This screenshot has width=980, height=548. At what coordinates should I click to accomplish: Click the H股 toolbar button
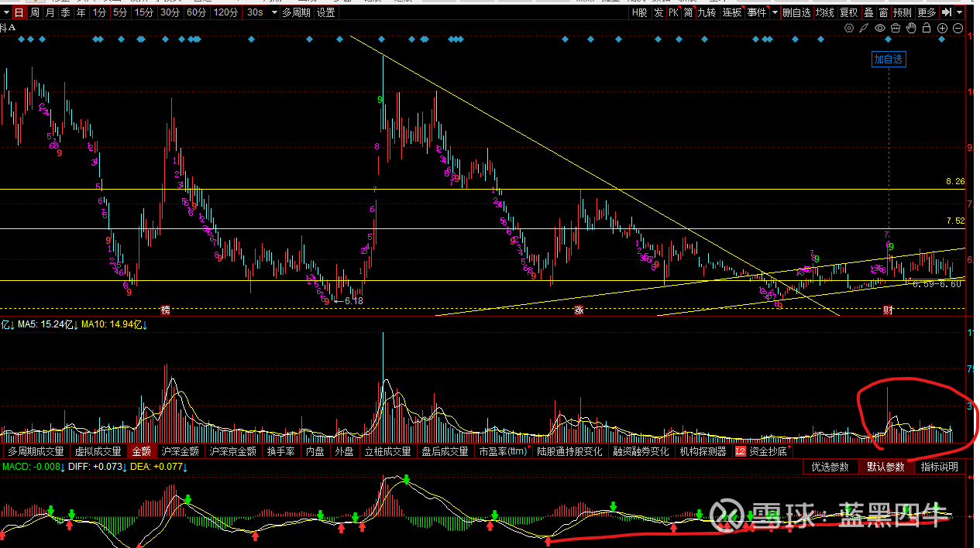click(x=639, y=12)
